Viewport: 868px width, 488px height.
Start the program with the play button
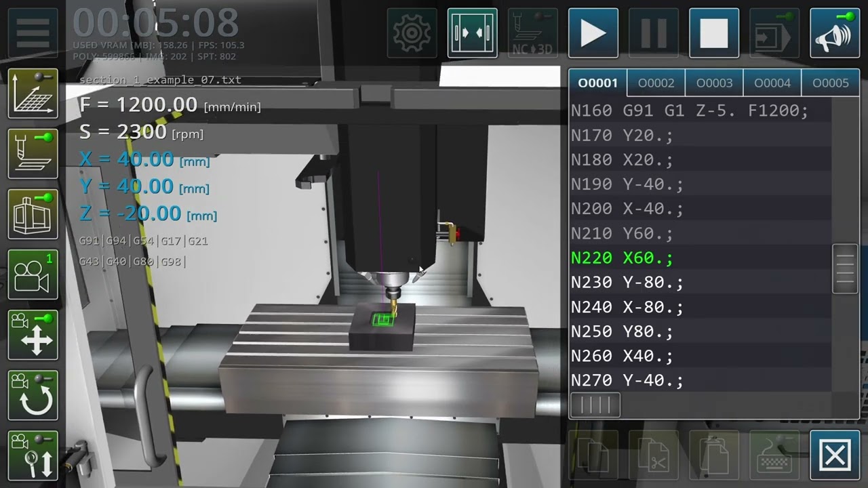[x=593, y=33]
